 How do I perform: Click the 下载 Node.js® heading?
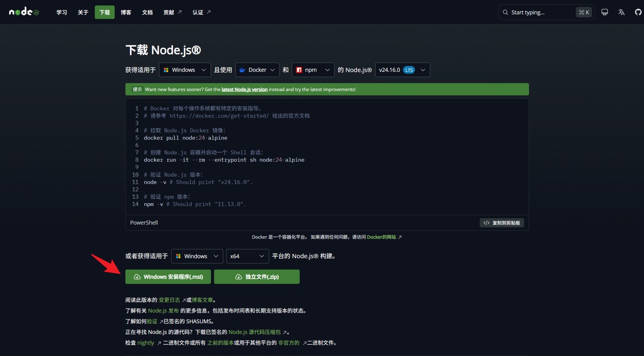[163, 50]
